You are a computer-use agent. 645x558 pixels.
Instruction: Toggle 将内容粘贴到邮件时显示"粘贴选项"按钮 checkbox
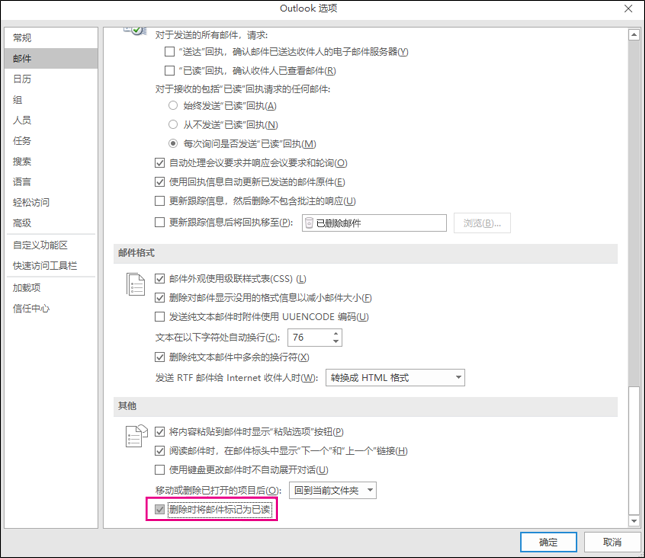click(160, 432)
